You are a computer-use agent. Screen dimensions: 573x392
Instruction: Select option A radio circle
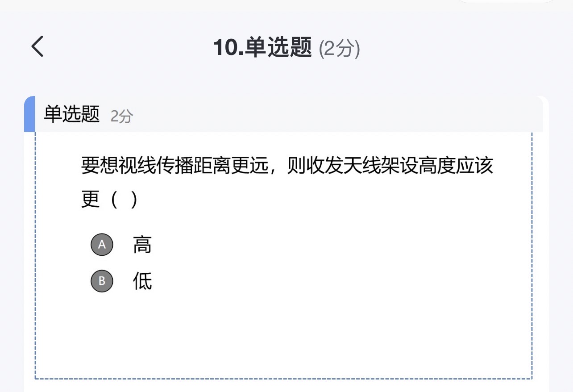pyautogui.click(x=102, y=245)
